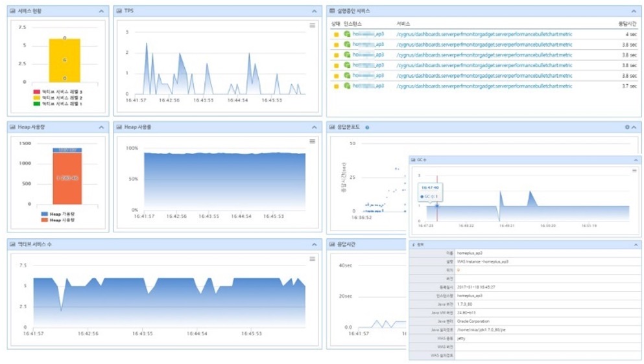This screenshot has width=644, height=364.
Task: Click the orange Heap 사용량 bar segment
Action: (67, 178)
